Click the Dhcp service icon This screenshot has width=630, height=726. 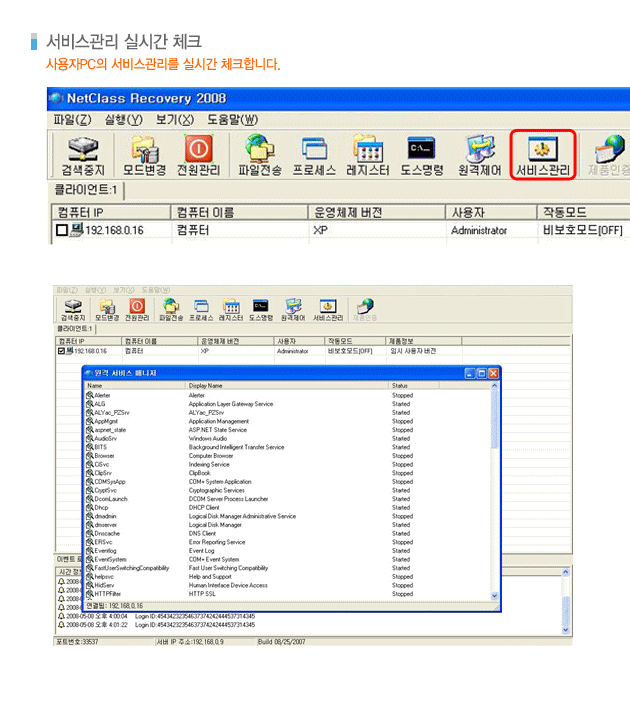(90, 507)
